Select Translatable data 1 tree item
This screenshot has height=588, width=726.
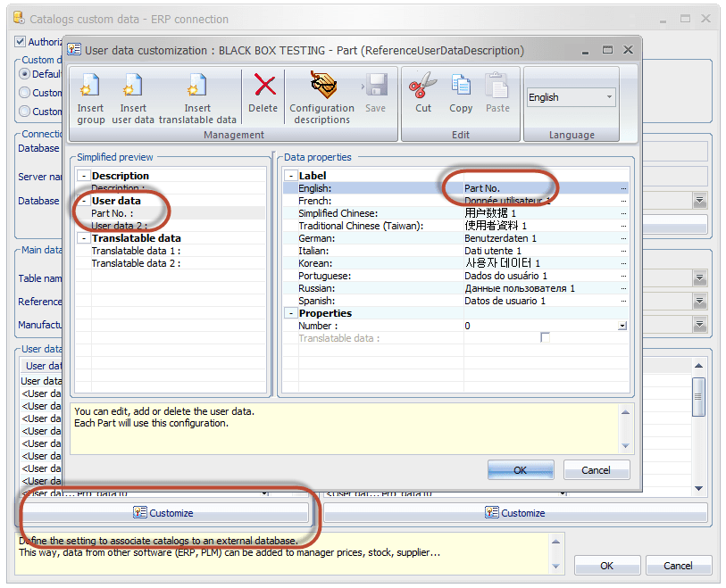pyautogui.click(x=135, y=251)
